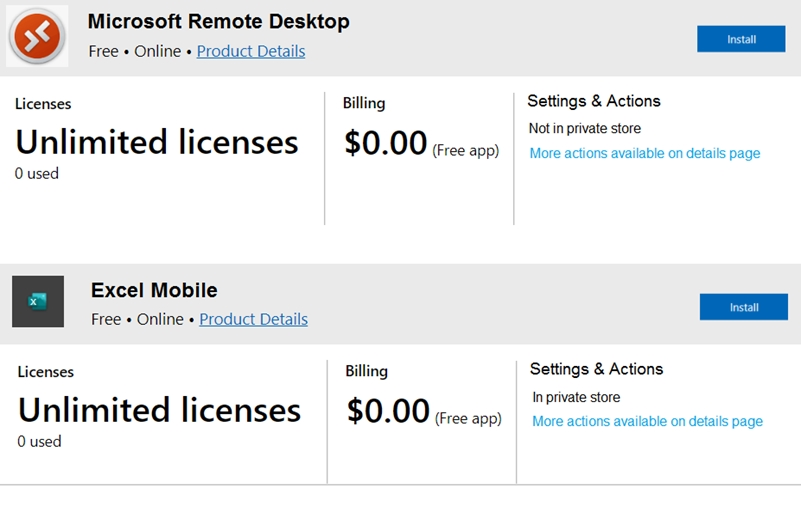Install Excel Mobile

[744, 307]
